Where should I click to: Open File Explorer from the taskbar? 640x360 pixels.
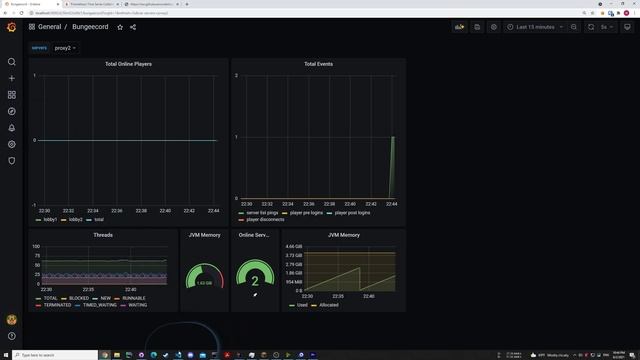coord(117,355)
